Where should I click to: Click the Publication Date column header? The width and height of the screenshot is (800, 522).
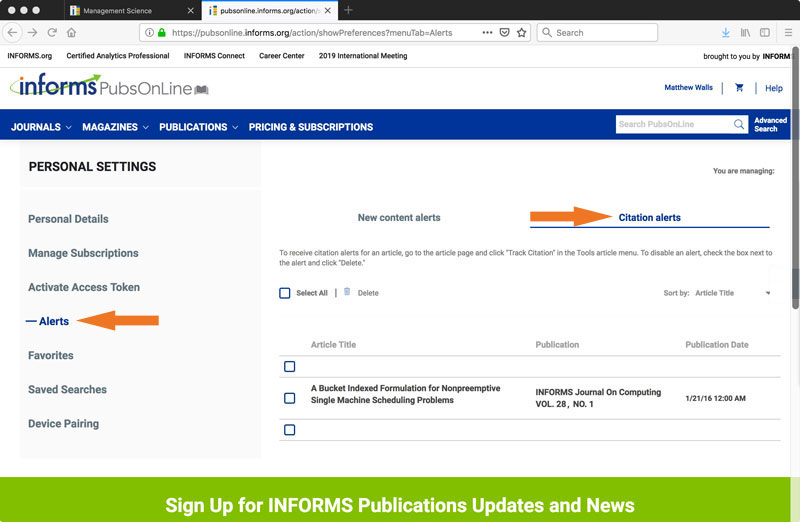tap(717, 344)
